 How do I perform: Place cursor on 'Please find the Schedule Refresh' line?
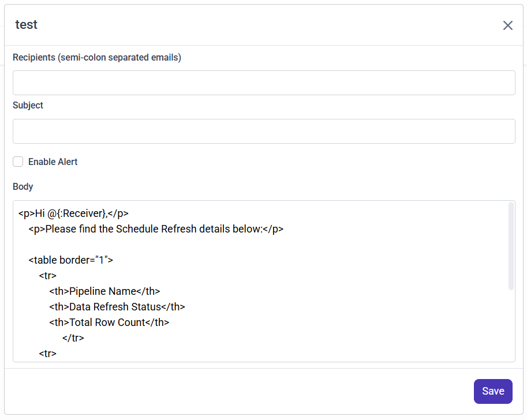pos(156,229)
